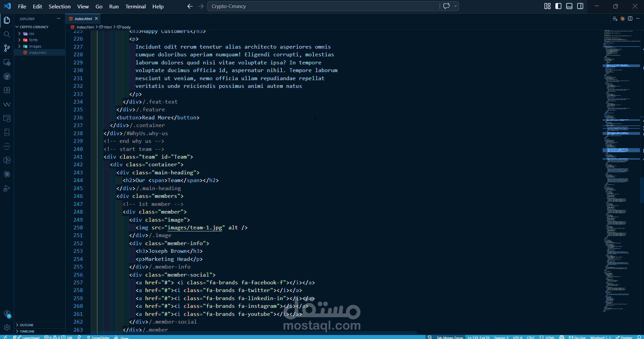Toggle the secondary side bar visibility
This screenshot has height=339, width=644.
click(x=580, y=6)
